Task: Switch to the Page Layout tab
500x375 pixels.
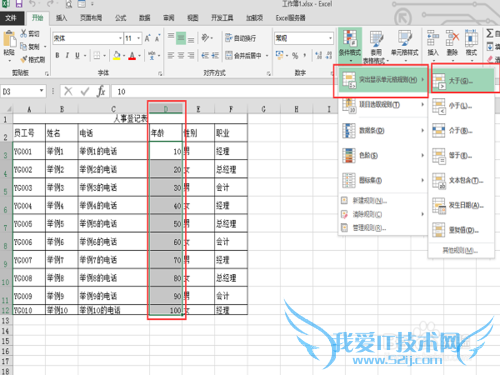Action: [x=91, y=18]
